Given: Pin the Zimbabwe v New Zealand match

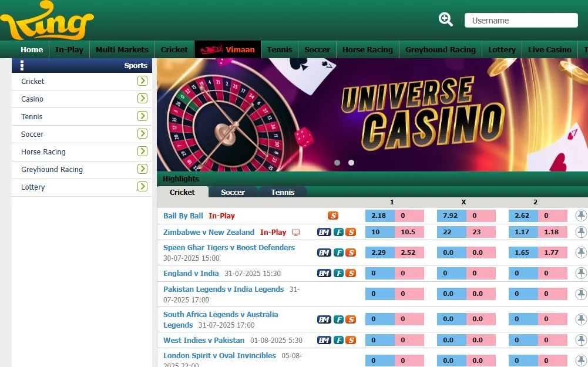Looking at the screenshot, I should point(581,232).
